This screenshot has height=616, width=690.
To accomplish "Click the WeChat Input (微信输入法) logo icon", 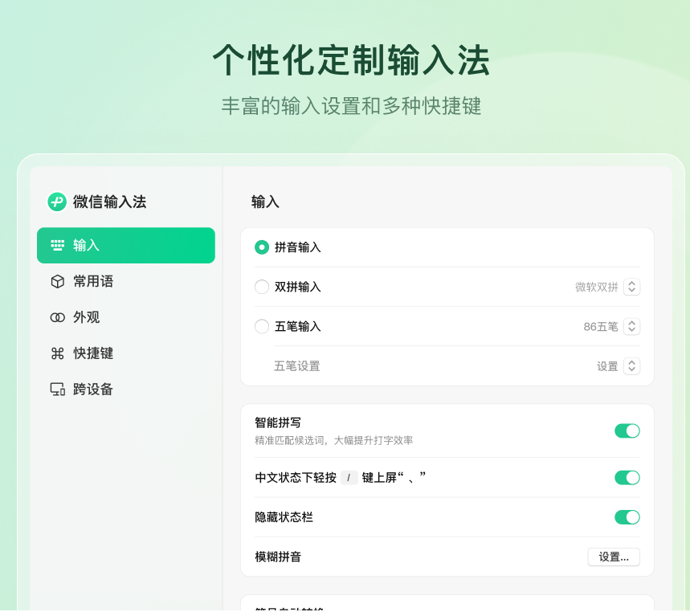I will coord(57,202).
